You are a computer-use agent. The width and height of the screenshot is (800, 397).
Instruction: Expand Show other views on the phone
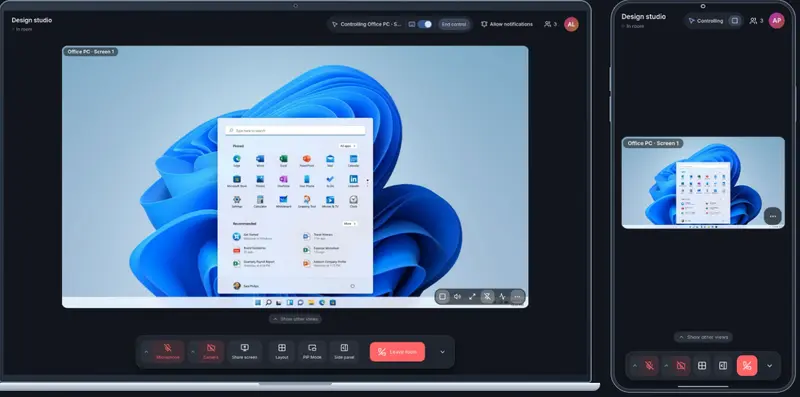click(x=703, y=337)
